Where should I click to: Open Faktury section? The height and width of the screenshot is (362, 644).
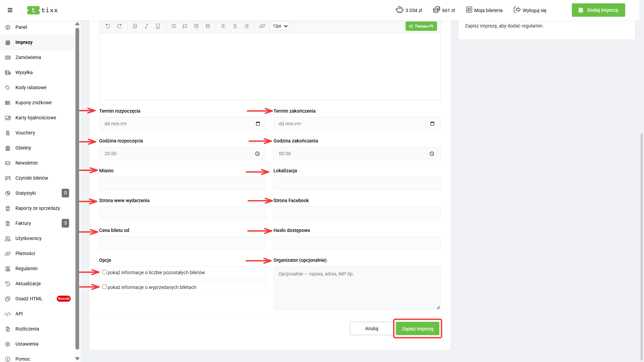(x=37, y=223)
